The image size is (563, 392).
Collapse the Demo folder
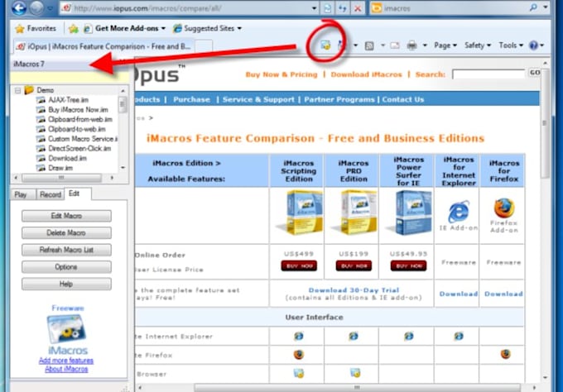17,90
